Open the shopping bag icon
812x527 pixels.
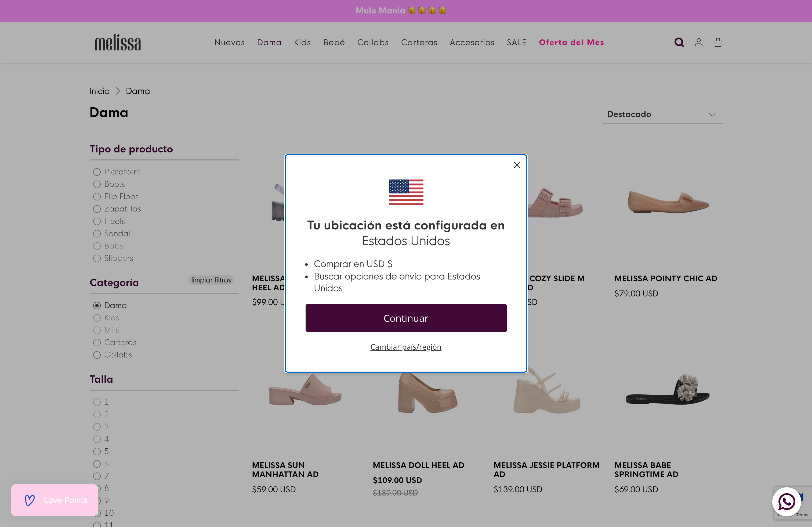pyautogui.click(x=718, y=42)
